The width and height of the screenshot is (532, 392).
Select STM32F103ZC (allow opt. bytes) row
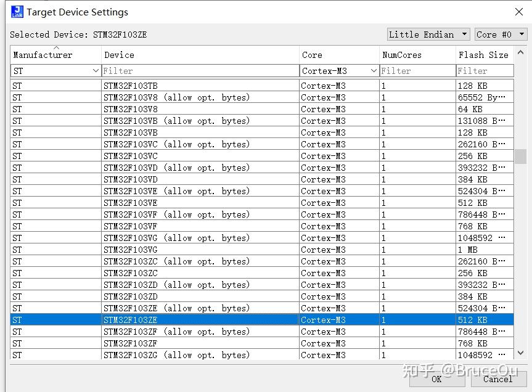pos(262,261)
